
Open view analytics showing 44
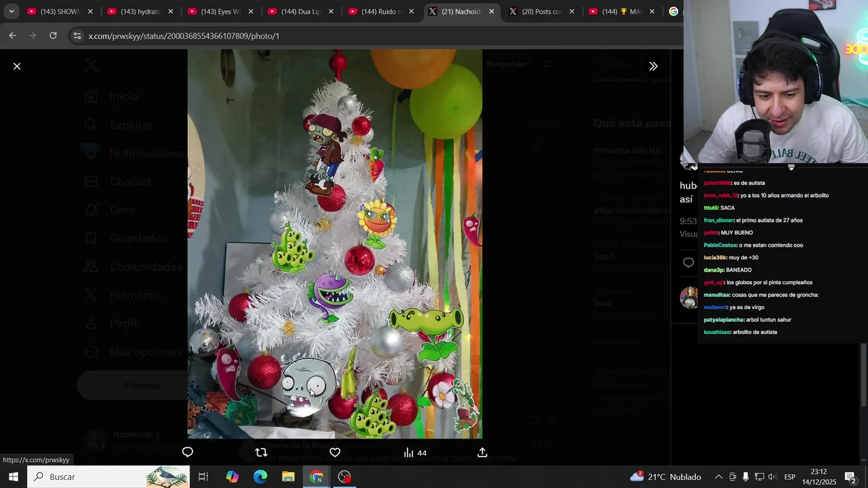coord(415,452)
